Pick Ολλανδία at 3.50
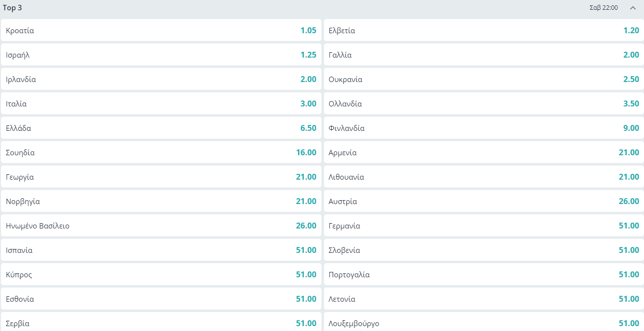 click(483, 103)
